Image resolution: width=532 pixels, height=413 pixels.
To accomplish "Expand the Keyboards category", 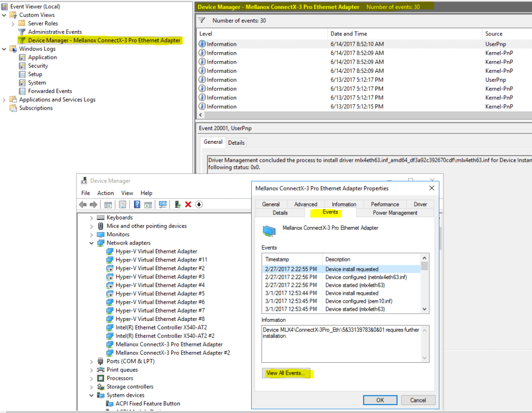I will [x=92, y=218].
